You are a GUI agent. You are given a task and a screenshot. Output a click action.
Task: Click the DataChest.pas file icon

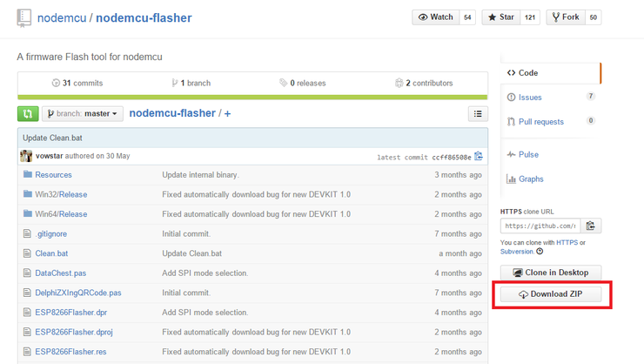[x=27, y=273]
